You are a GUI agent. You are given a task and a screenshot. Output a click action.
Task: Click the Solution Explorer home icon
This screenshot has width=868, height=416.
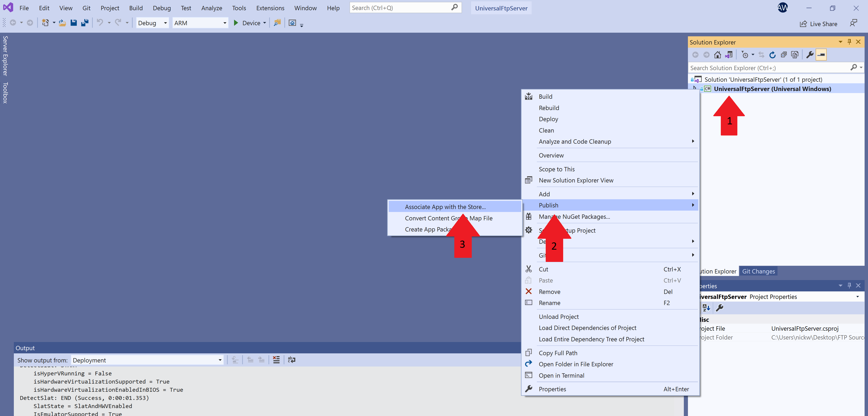pyautogui.click(x=717, y=55)
